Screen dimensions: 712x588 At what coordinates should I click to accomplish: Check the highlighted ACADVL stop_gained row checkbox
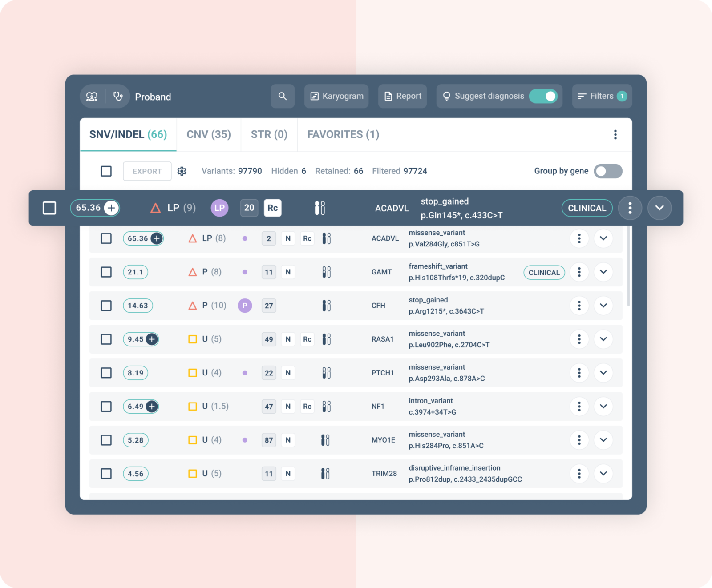coord(49,208)
